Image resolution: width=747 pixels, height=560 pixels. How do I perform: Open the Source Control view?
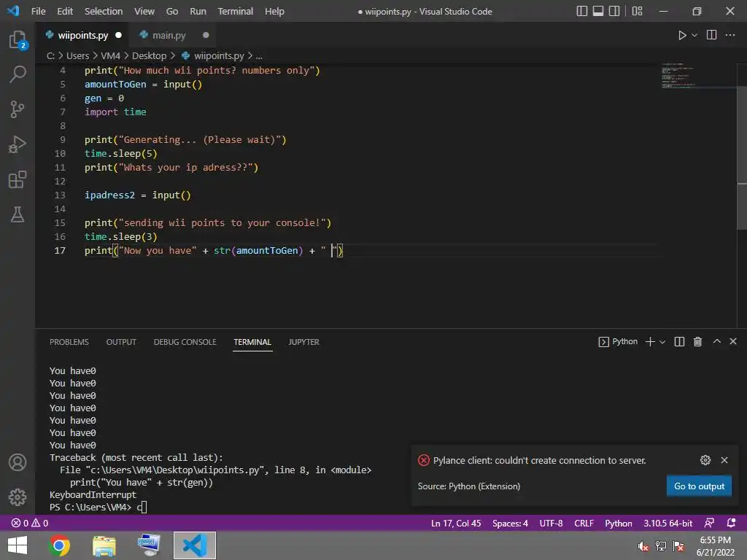coord(18,109)
